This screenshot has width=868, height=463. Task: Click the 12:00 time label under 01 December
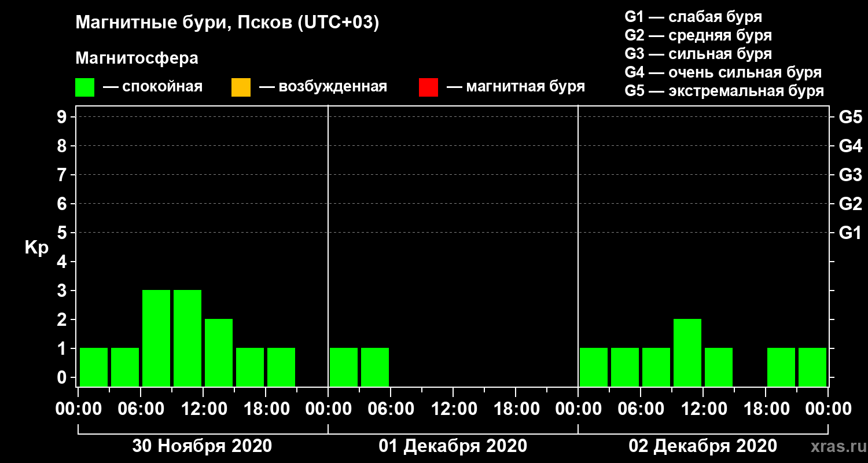(453, 409)
